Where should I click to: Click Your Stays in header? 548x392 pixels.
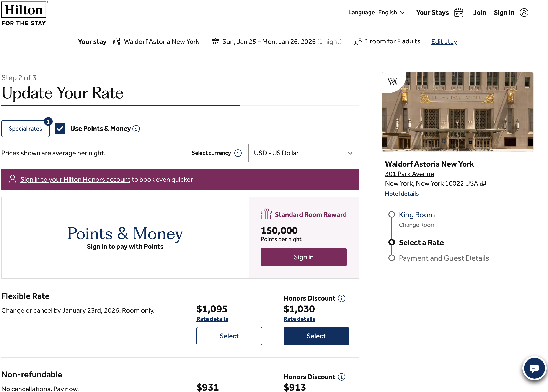[432, 13]
